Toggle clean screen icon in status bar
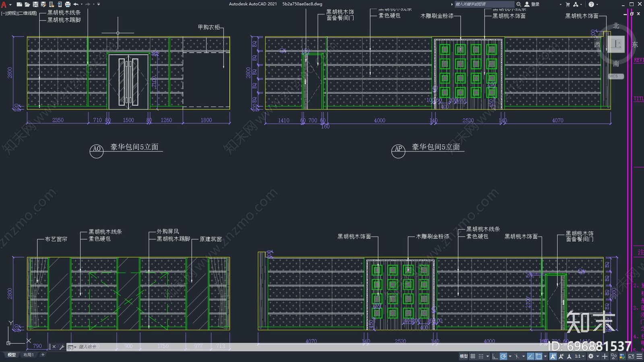The image size is (644, 362). point(631,356)
